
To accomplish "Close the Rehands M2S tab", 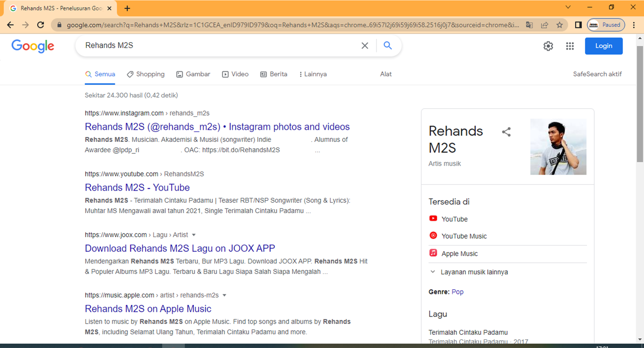I will pos(109,8).
